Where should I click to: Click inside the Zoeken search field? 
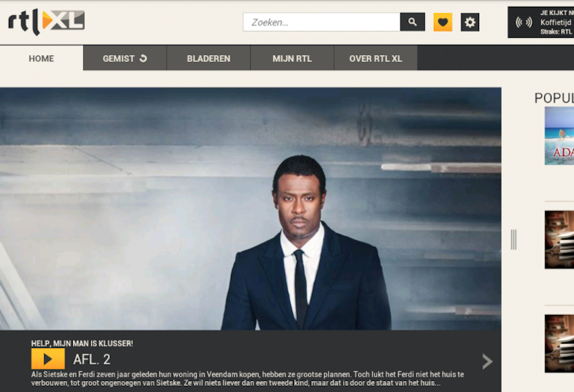(x=322, y=22)
